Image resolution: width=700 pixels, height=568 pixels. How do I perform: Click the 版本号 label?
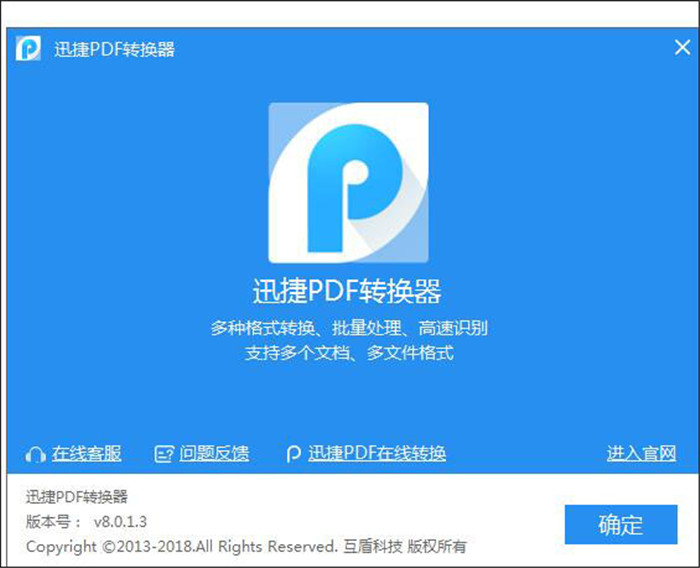click(x=53, y=522)
